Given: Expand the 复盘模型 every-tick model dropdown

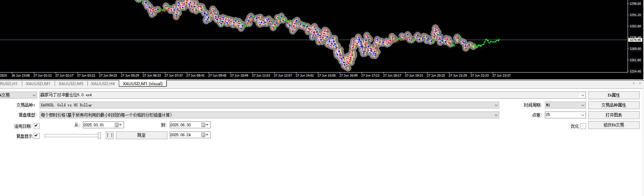Looking at the screenshot, I should pyautogui.click(x=496, y=115).
